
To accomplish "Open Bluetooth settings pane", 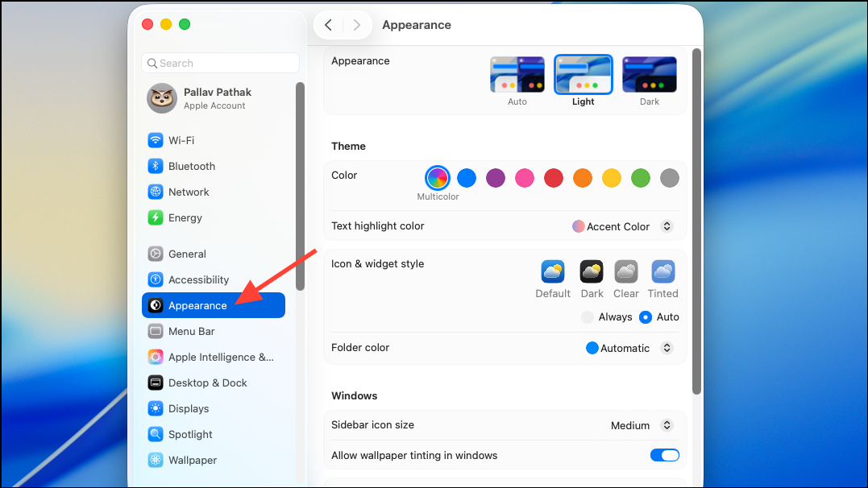I will [213, 166].
